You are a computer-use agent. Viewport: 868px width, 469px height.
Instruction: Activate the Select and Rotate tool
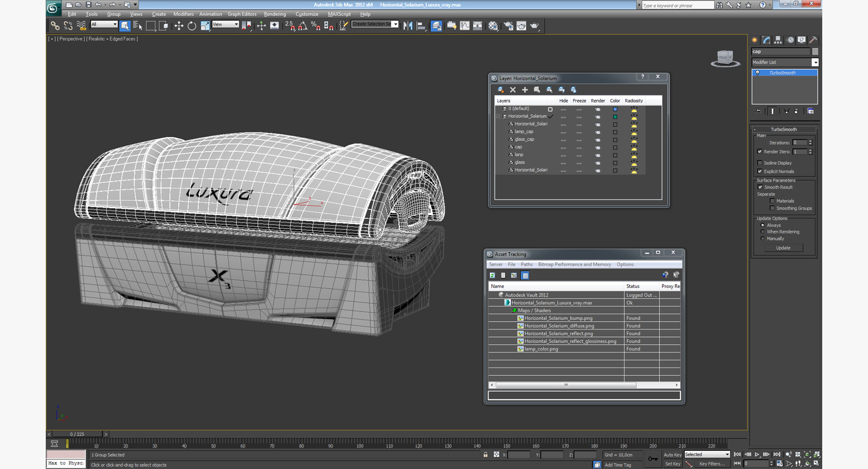point(192,26)
